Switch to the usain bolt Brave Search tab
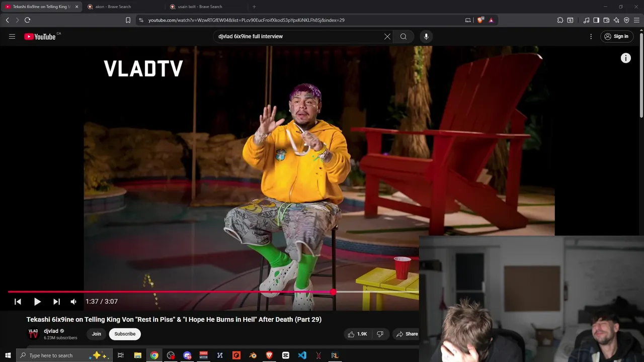644x362 pixels. [x=205, y=7]
